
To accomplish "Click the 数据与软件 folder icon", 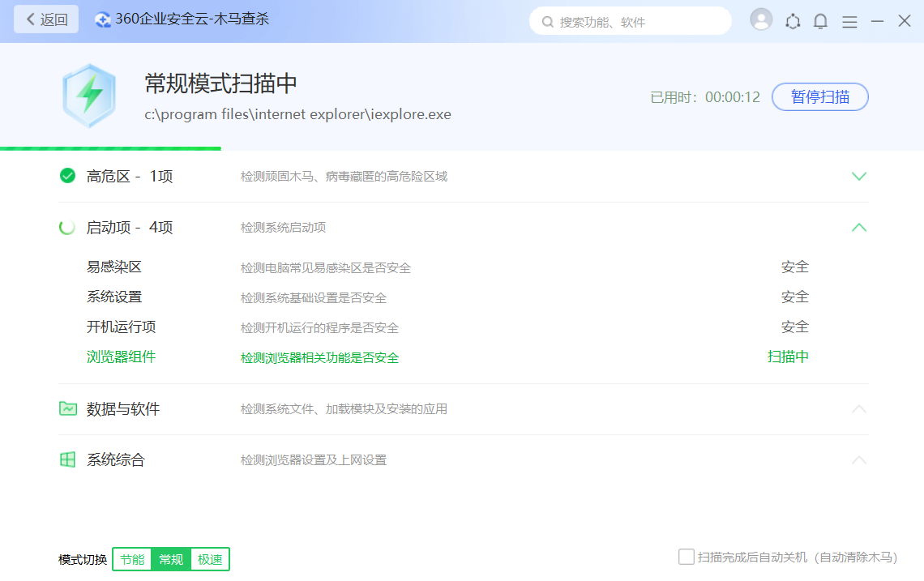I will tap(67, 408).
